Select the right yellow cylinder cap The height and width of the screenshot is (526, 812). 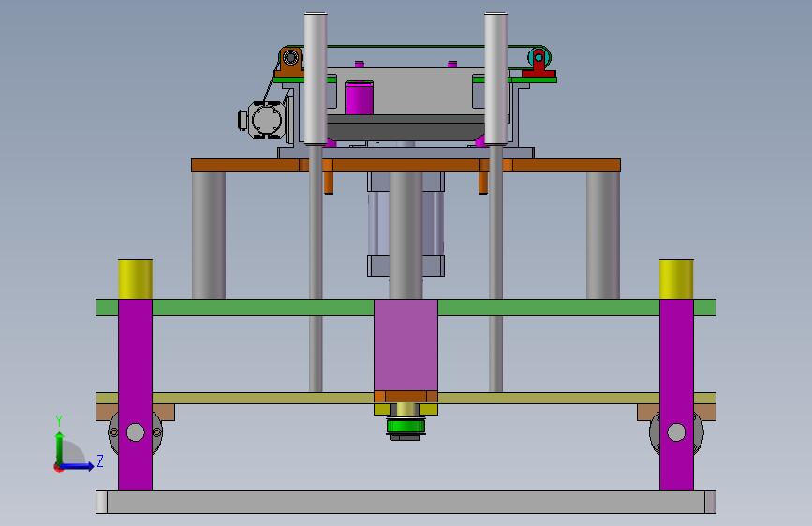pos(676,279)
